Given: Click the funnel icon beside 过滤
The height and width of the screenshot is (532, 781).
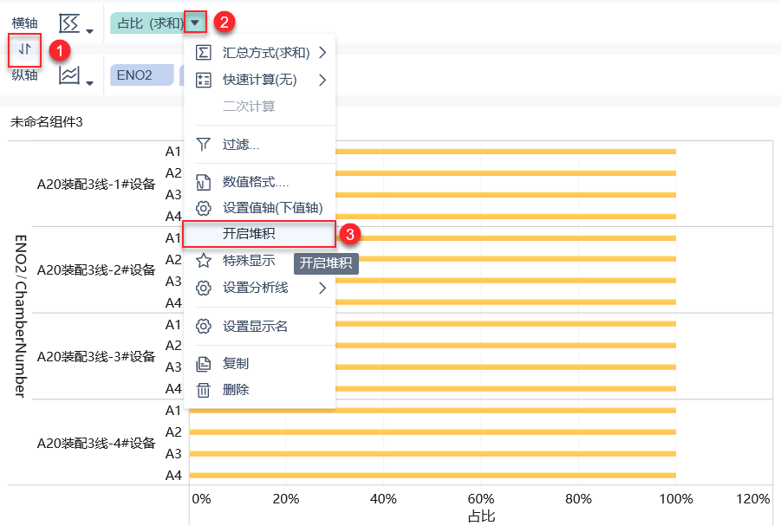Looking at the screenshot, I should coord(204,145).
